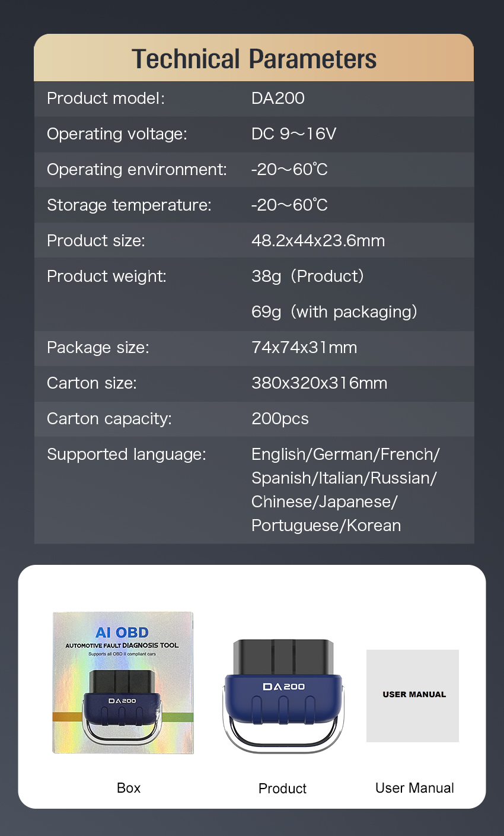This screenshot has width=504, height=836.
Task: Click the "380x320x316mm" carton size value
Action: point(319,383)
